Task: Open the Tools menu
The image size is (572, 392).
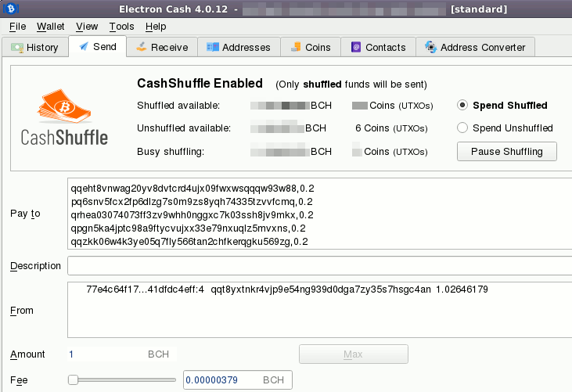Action: click(x=121, y=27)
